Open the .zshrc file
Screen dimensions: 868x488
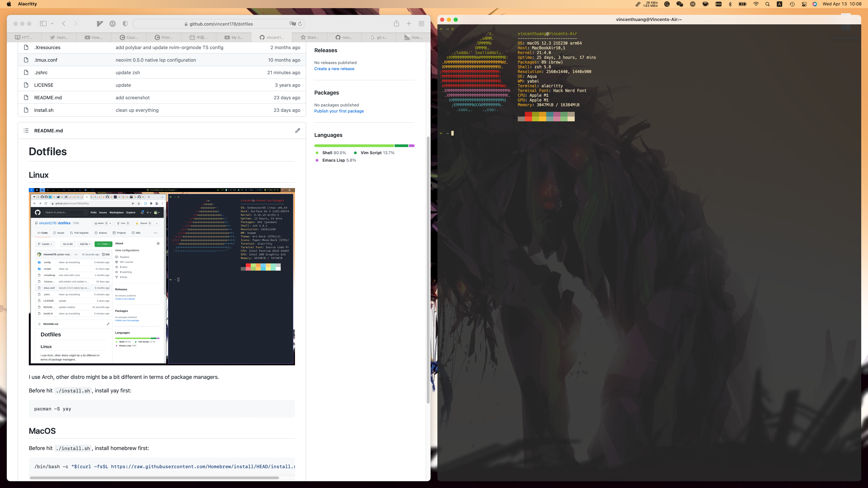[41, 72]
